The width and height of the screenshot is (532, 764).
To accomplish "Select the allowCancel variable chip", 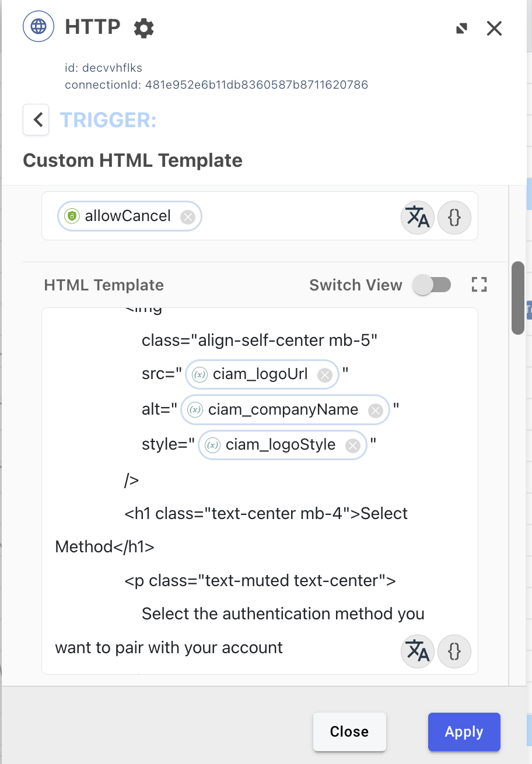I will pyautogui.click(x=129, y=216).
